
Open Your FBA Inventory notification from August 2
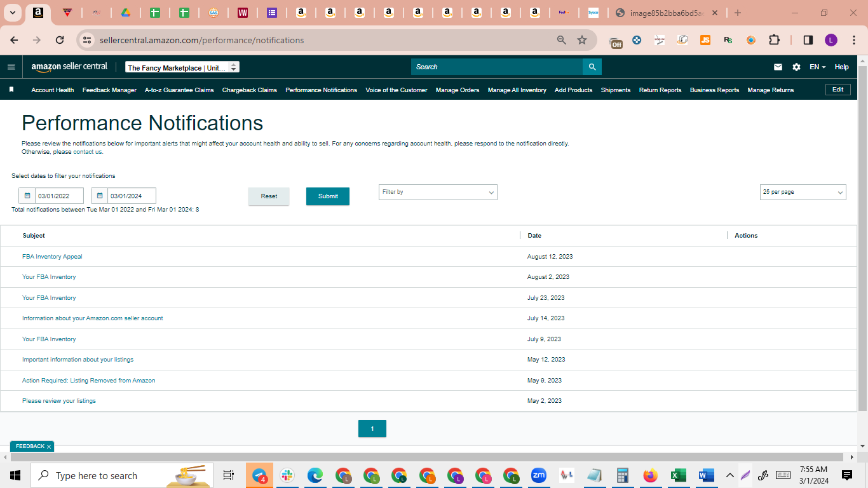49,277
